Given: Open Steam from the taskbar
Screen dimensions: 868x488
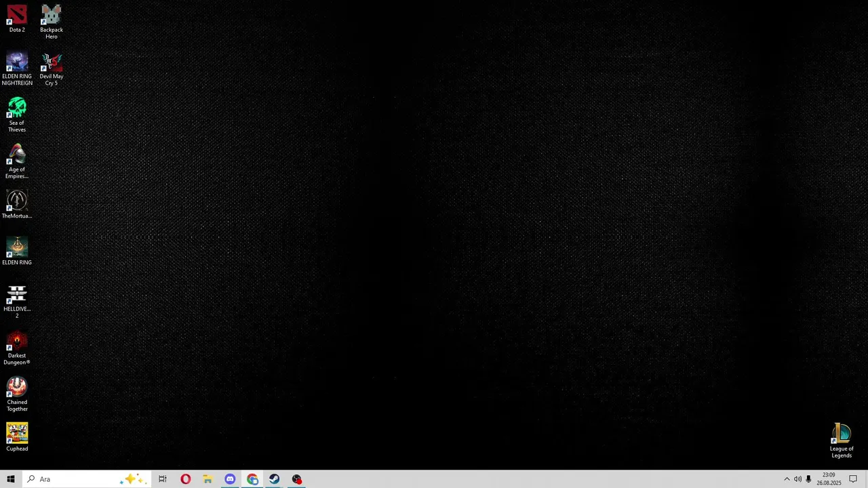Looking at the screenshot, I should point(275,479).
